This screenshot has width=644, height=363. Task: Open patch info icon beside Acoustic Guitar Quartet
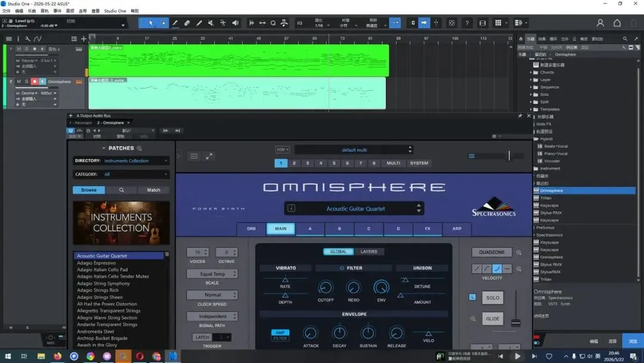(x=291, y=208)
